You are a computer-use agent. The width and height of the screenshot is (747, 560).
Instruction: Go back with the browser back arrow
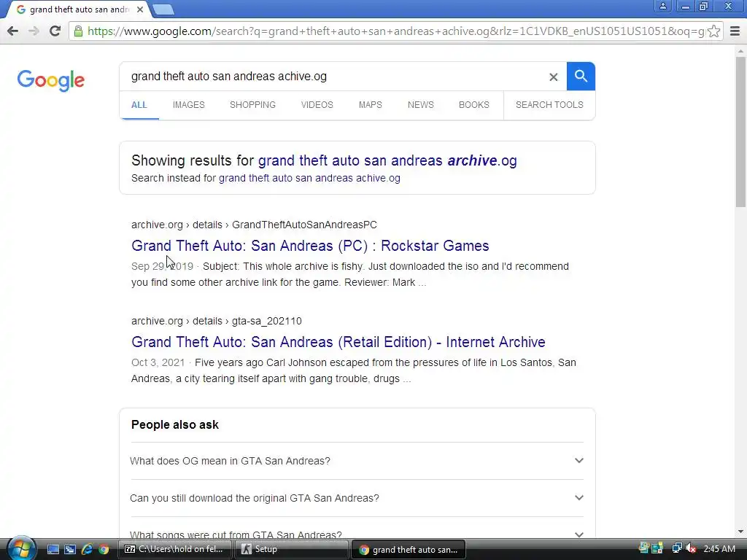[x=13, y=31]
